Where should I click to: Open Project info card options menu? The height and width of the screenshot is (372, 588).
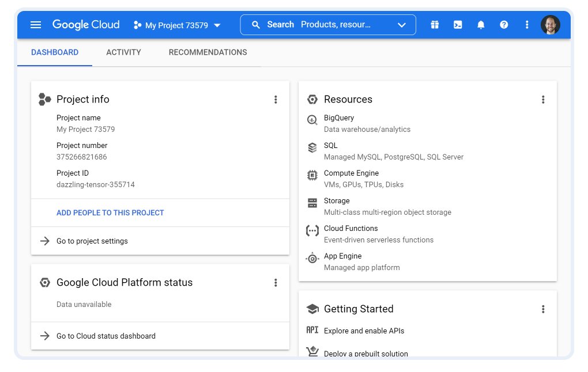coord(276,100)
